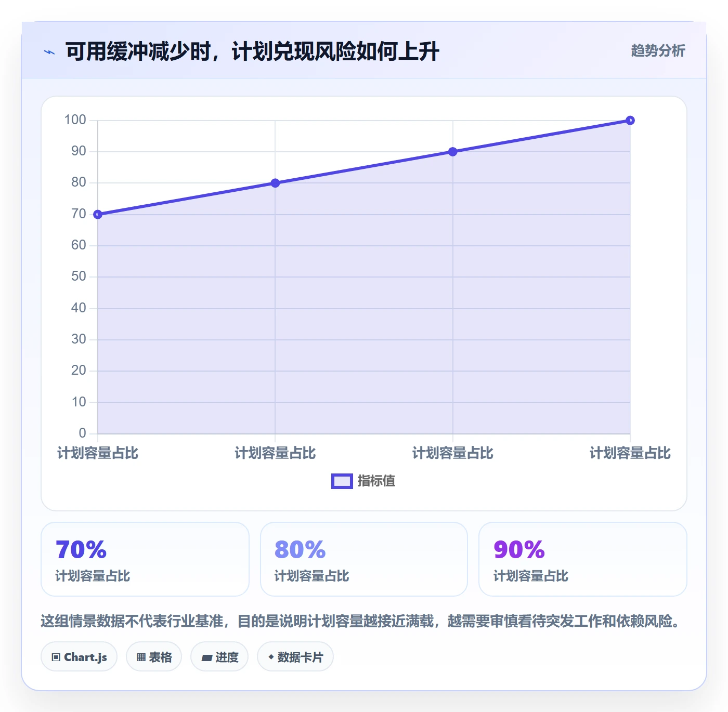Click the lightning icon beside the title

tap(49, 52)
